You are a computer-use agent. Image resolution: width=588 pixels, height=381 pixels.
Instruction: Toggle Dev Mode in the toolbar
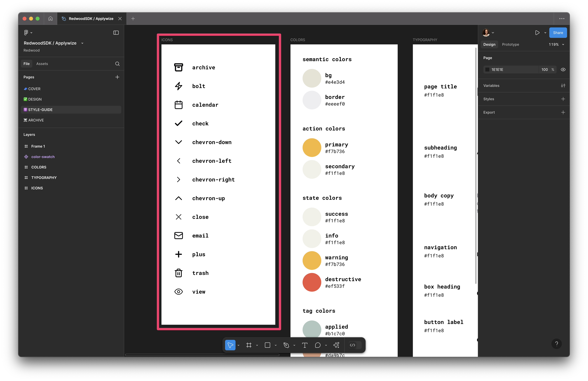353,345
